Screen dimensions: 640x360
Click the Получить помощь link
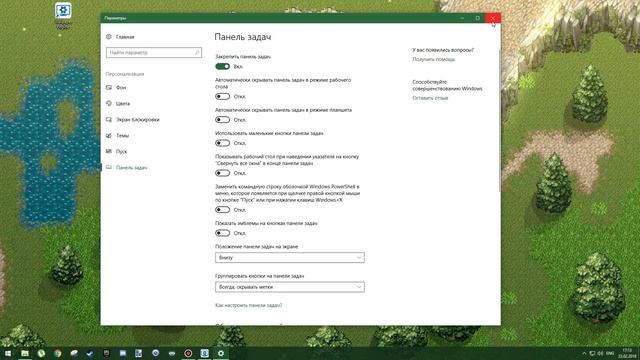tap(433, 60)
